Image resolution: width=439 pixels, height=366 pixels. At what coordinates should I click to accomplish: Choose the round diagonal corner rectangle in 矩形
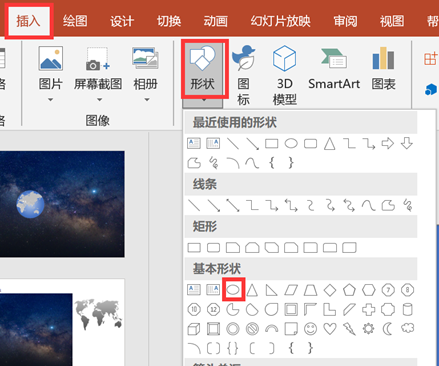point(349,248)
